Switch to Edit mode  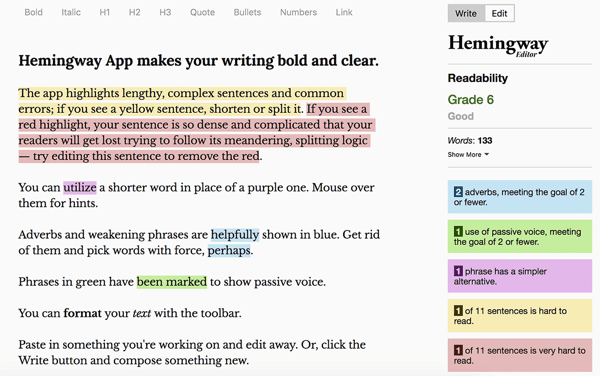tap(499, 13)
